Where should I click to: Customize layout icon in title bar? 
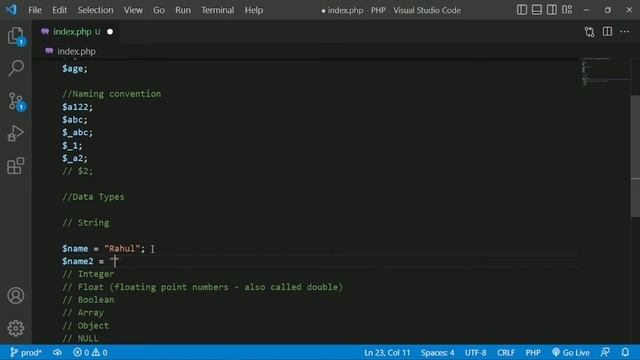(567, 10)
